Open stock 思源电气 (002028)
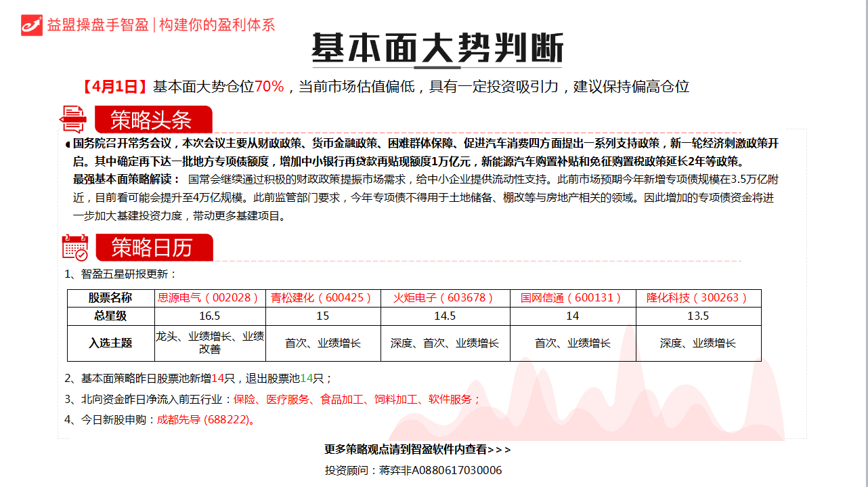This screenshot has width=868, height=487. (x=208, y=298)
